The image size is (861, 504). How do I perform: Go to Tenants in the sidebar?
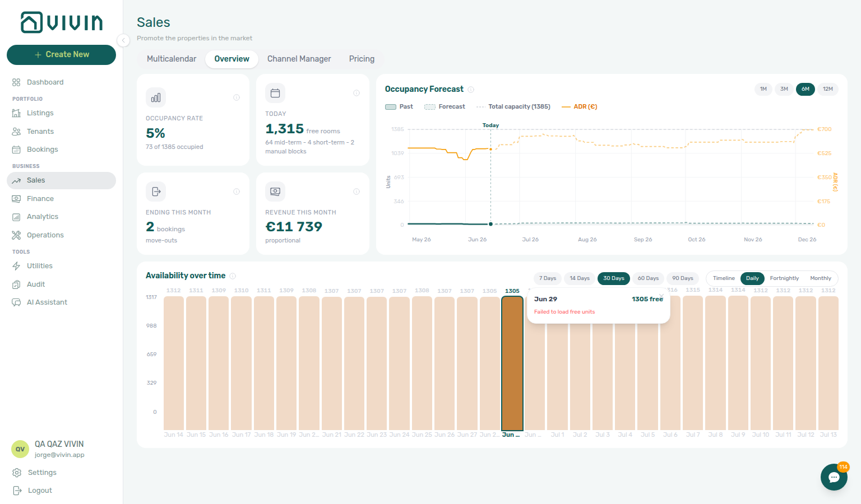[62, 132]
